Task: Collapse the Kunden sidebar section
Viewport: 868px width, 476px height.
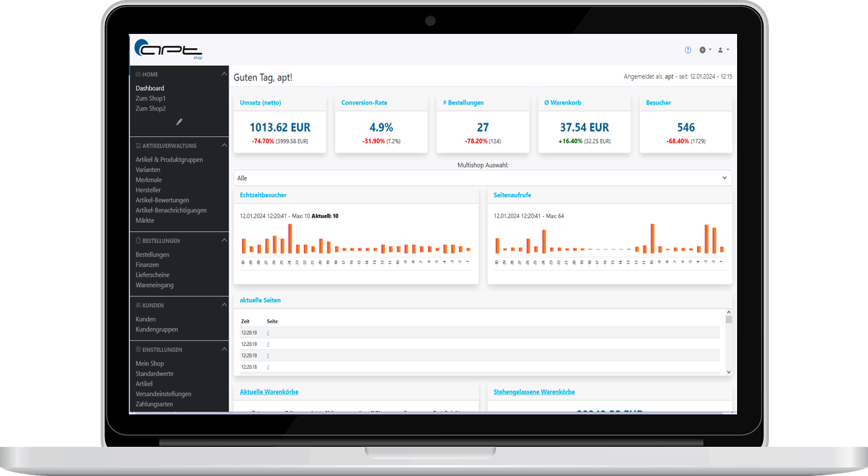Action: click(x=224, y=305)
